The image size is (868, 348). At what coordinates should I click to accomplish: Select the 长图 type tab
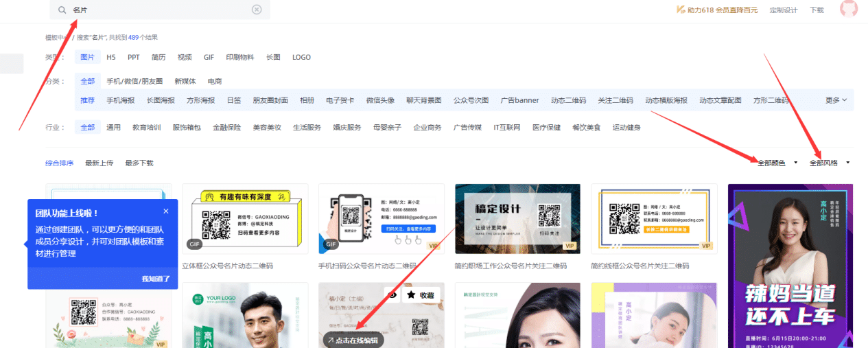(273, 58)
